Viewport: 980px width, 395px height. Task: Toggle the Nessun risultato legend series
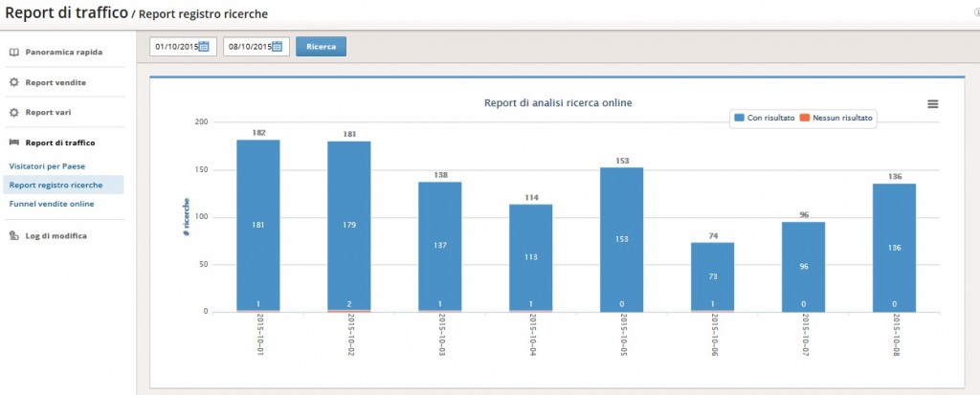coord(835,118)
